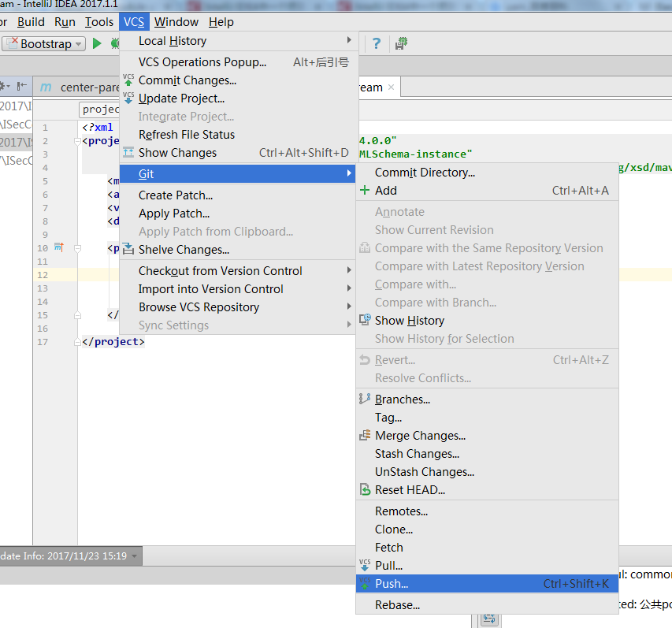Click the Shelve Changes icon

point(128,249)
